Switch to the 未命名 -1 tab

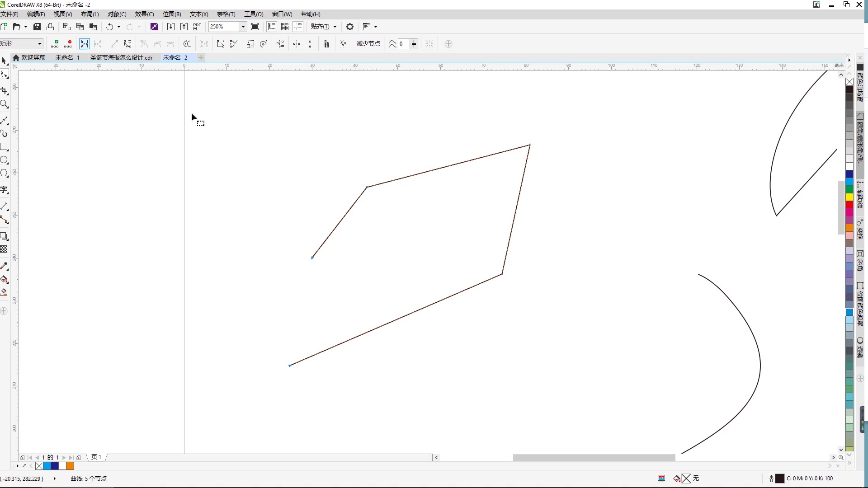[x=67, y=57]
